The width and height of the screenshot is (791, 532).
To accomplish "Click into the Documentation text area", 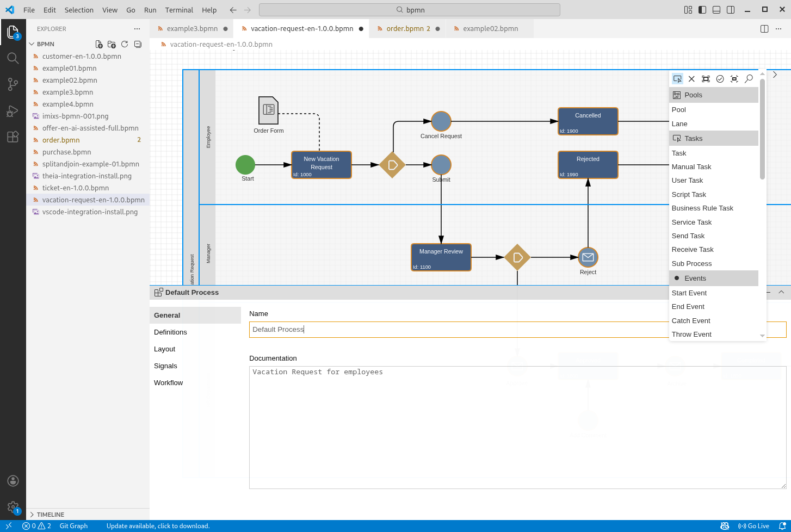I will point(517,427).
